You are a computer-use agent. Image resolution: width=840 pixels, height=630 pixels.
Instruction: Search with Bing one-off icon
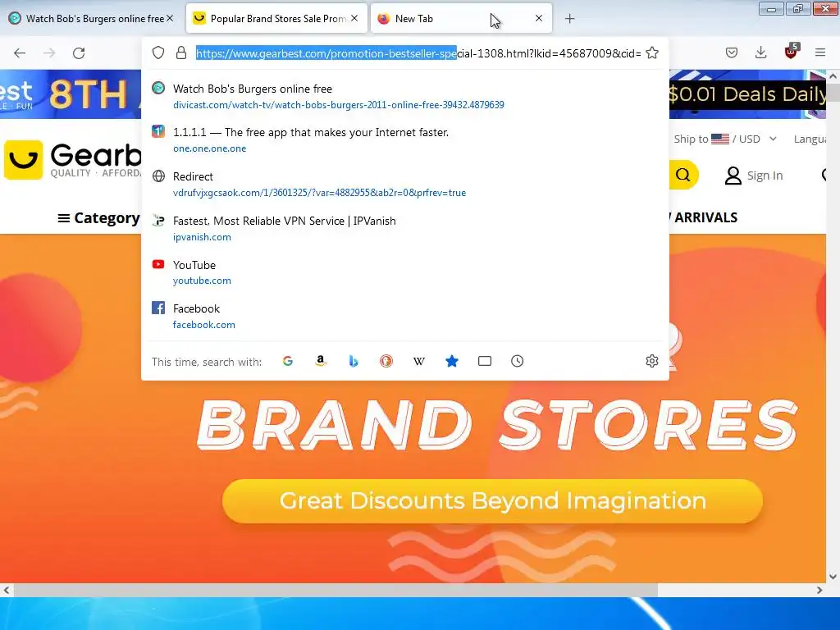353,361
